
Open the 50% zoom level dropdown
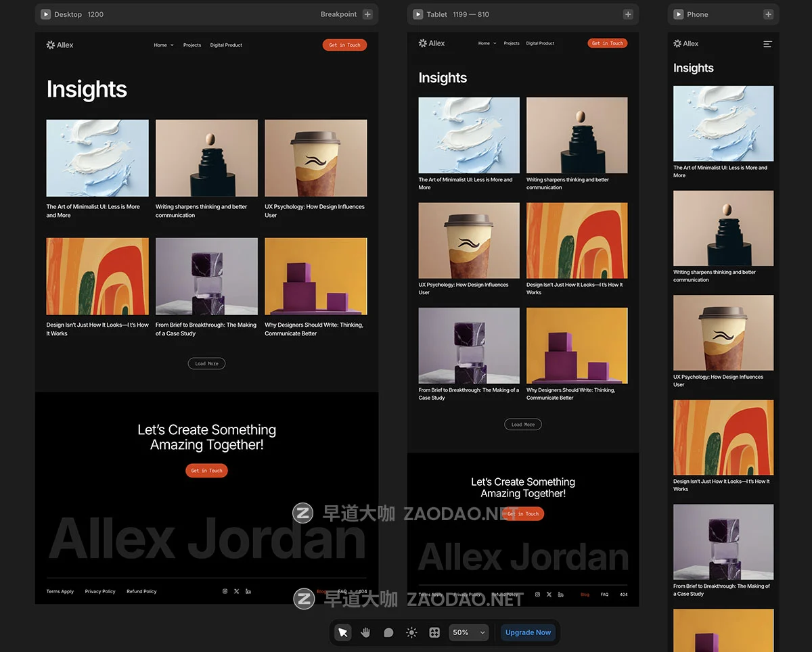coord(468,632)
